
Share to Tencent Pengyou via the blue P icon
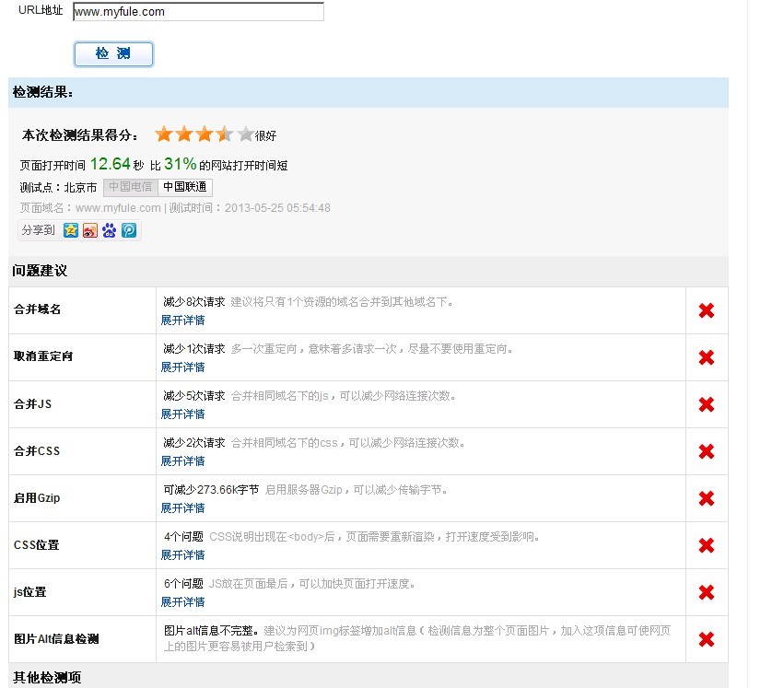tap(129, 230)
